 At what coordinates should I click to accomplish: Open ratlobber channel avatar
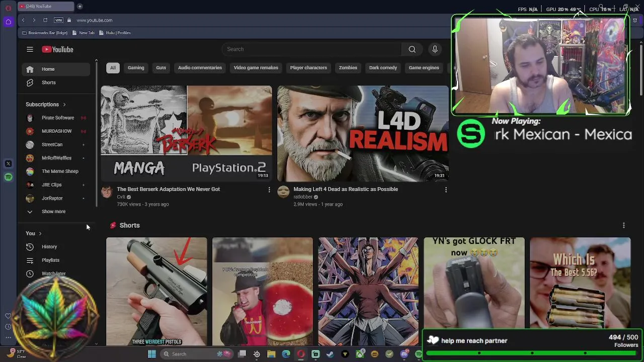point(283,192)
